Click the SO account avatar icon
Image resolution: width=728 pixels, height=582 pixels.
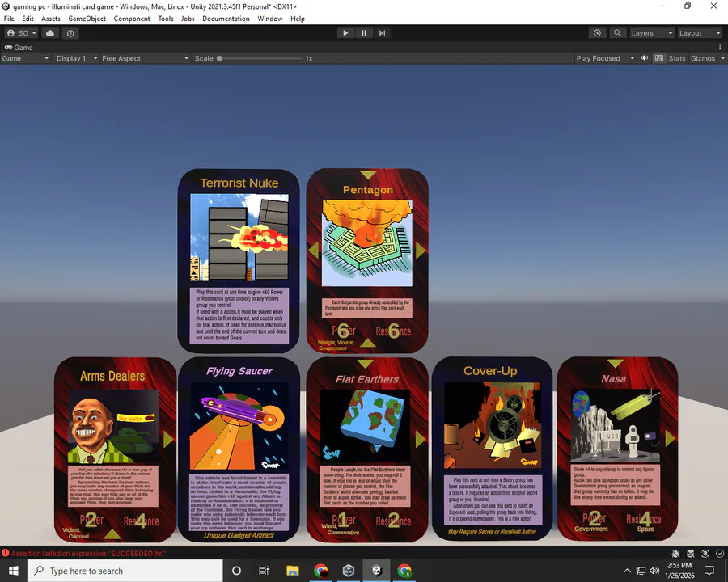11,33
